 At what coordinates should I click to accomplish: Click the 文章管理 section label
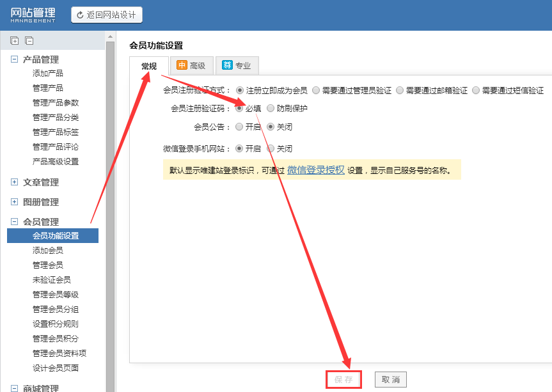coord(41,182)
